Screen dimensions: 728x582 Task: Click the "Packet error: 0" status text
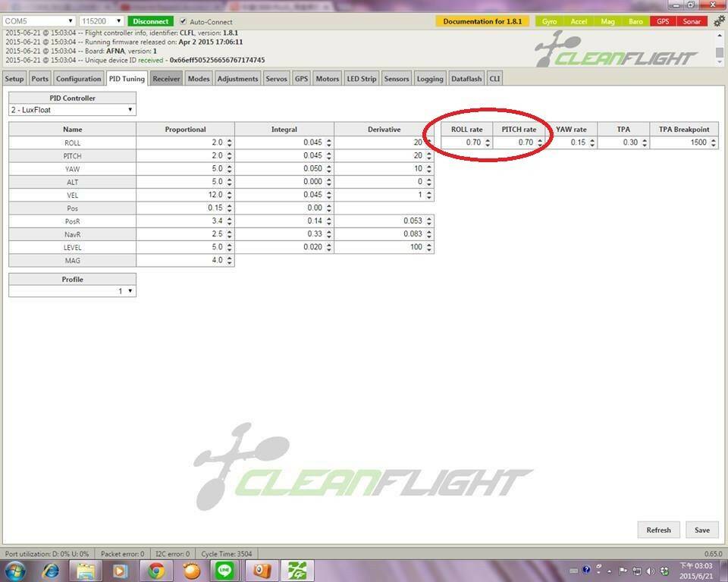[x=123, y=554]
